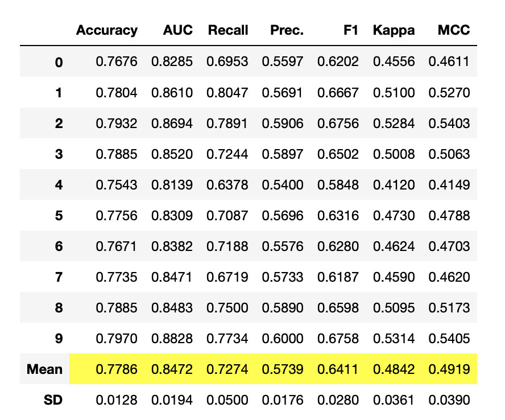This screenshot has height=420, width=505.
Task: Select accuracy value 0.7932
Action: coord(117,123)
